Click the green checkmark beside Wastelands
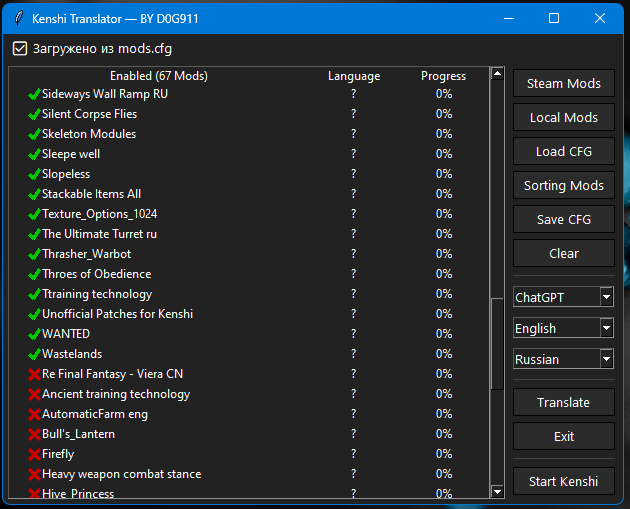This screenshot has width=630, height=509. point(34,354)
